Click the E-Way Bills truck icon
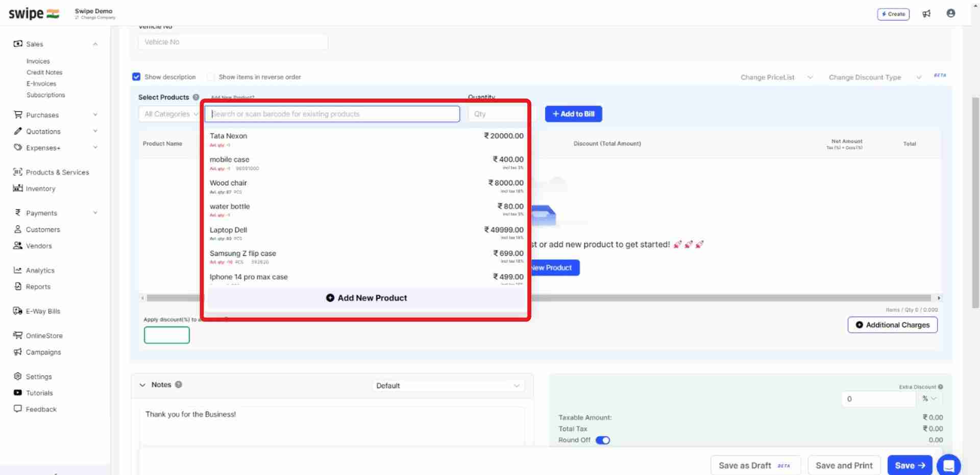The width and height of the screenshot is (980, 475). click(x=18, y=311)
